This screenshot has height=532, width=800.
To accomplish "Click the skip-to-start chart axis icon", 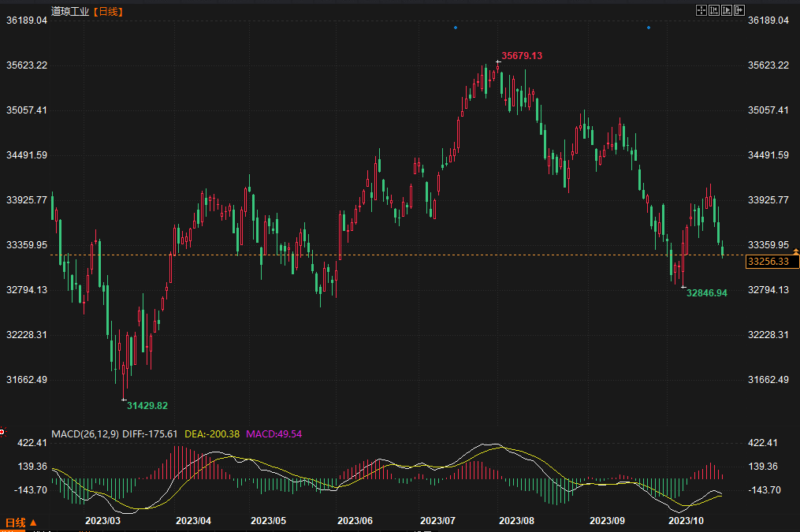I will (713, 10).
